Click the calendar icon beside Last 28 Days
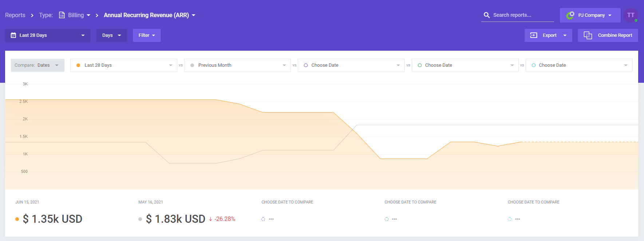 coord(13,35)
